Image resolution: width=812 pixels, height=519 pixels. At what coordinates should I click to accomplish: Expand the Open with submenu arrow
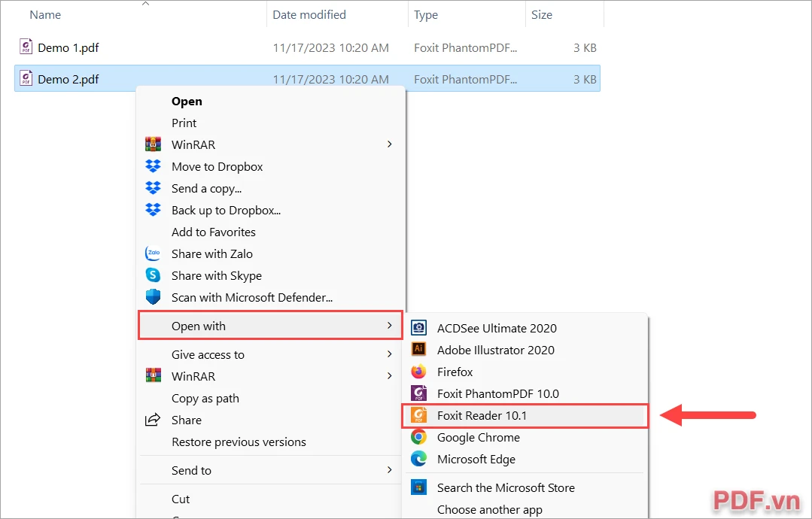coord(389,326)
